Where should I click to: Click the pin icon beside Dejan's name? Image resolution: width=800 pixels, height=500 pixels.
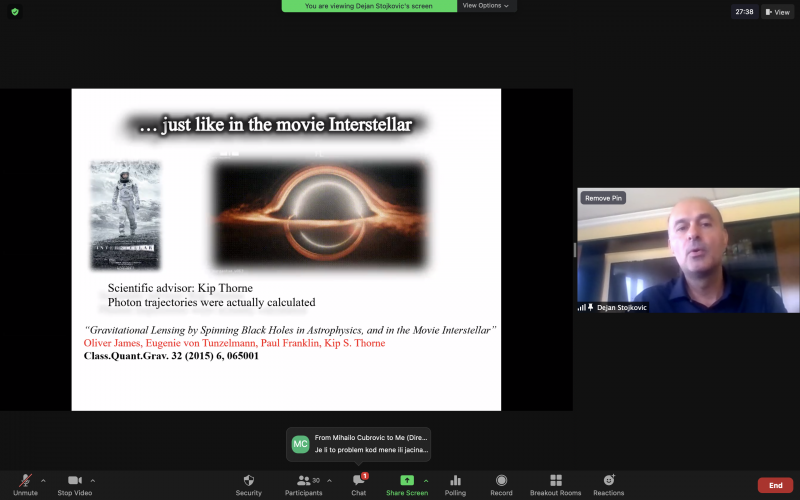point(590,307)
